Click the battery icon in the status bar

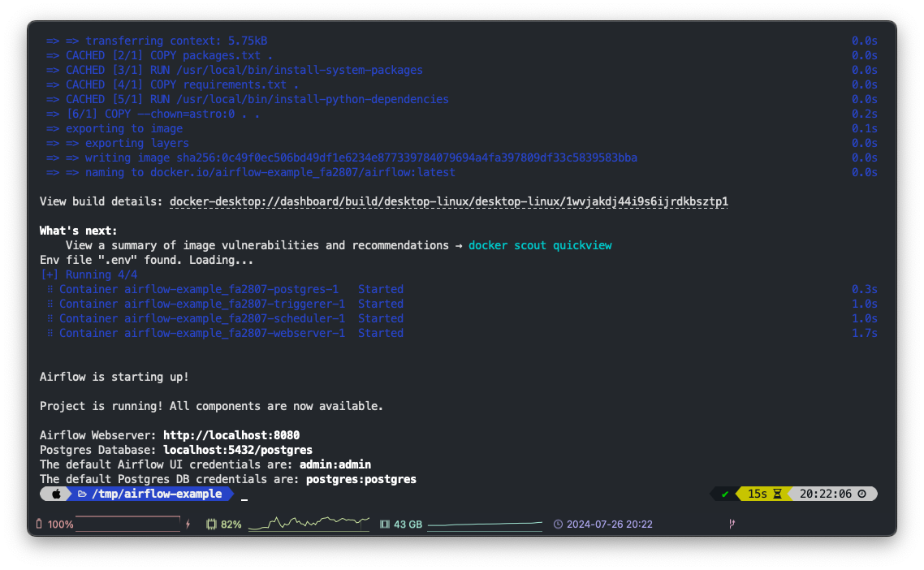point(38,524)
